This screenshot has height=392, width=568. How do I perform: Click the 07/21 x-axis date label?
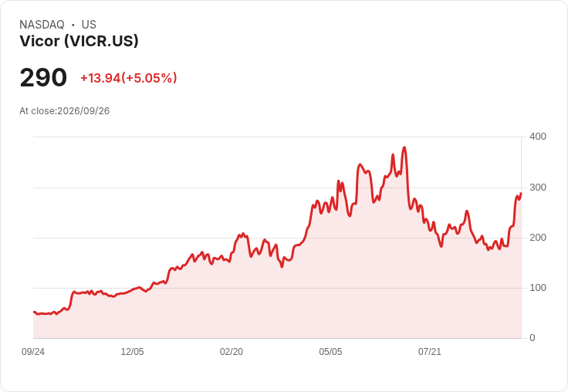[x=430, y=351]
